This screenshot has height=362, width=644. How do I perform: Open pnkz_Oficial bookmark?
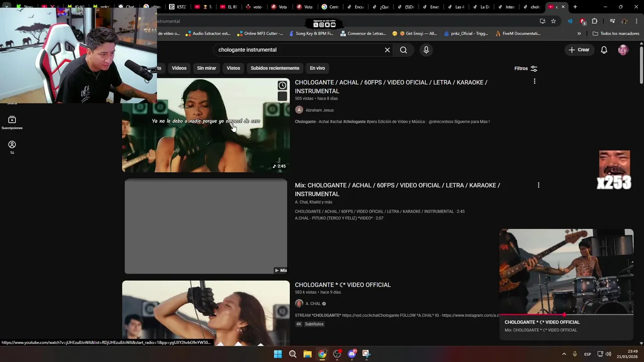point(466,34)
